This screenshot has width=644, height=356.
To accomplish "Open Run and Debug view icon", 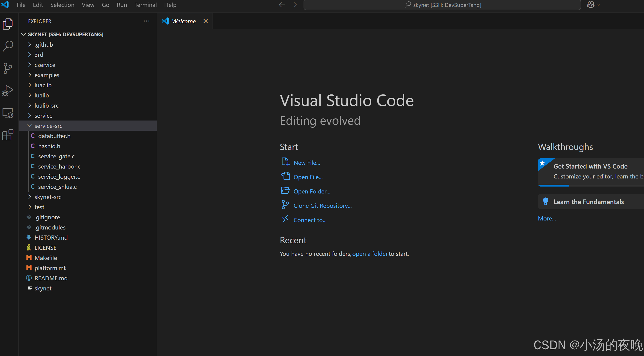I will coord(8,90).
